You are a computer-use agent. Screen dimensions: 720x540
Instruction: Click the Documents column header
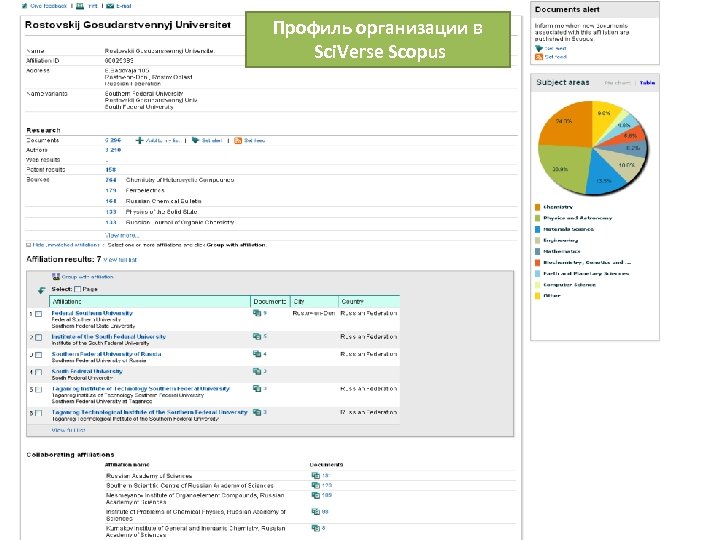270,302
